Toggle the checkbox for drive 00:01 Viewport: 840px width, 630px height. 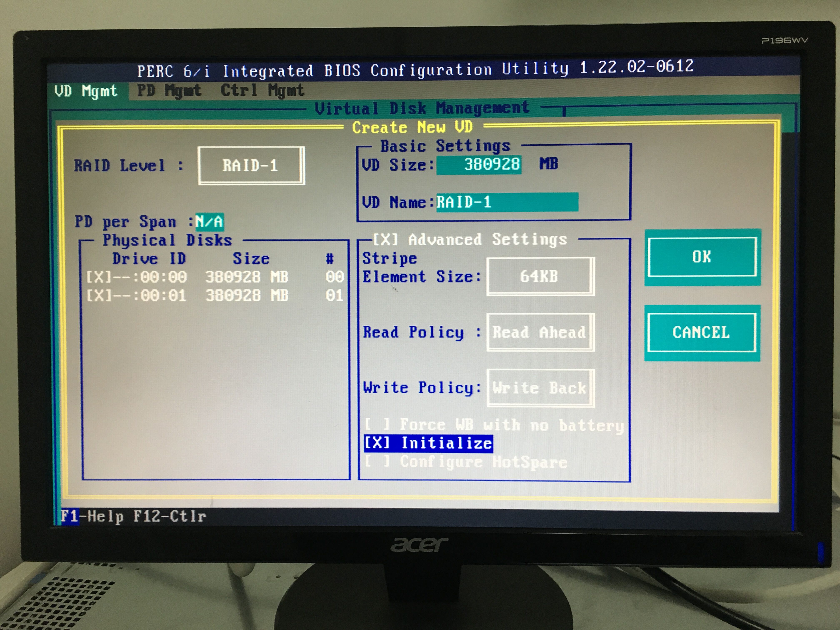pyautogui.click(x=99, y=295)
